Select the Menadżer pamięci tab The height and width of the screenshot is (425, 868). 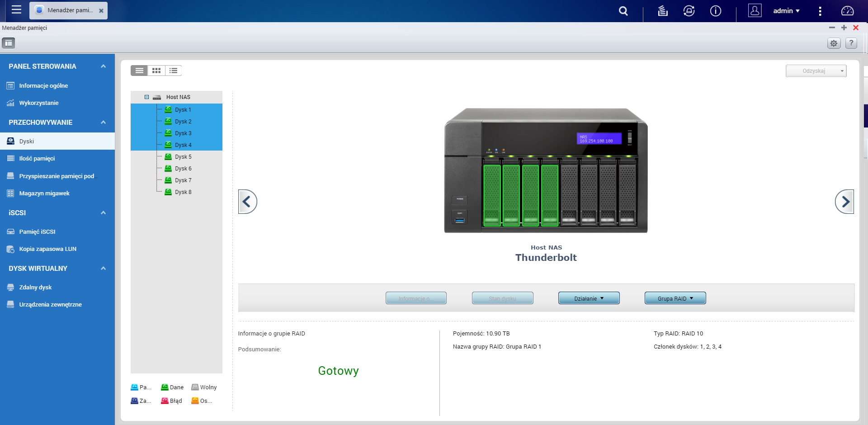69,10
